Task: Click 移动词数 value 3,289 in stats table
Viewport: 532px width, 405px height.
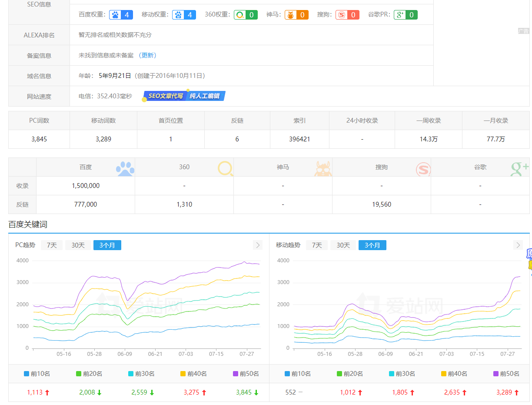Action: coord(103,139)
